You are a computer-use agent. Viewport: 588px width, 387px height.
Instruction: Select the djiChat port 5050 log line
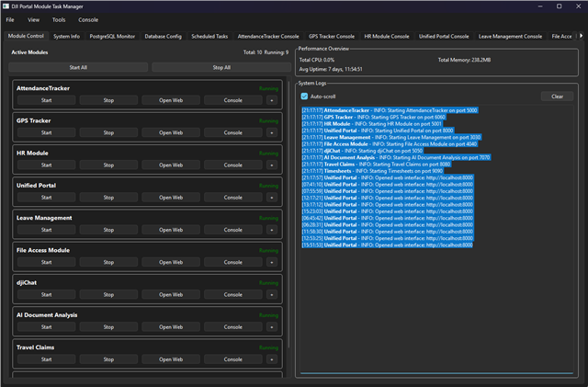pos(362,151)
